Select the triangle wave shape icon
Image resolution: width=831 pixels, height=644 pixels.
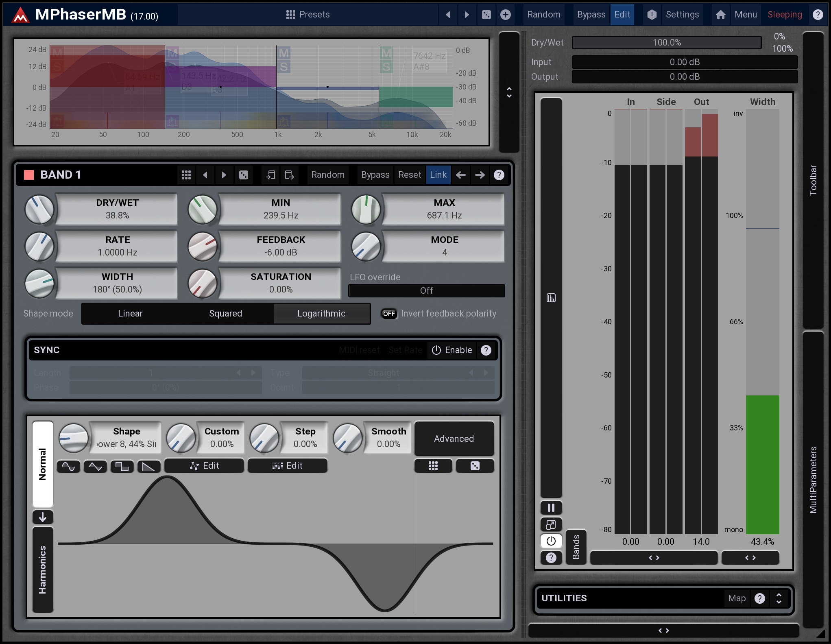(95, 466)
